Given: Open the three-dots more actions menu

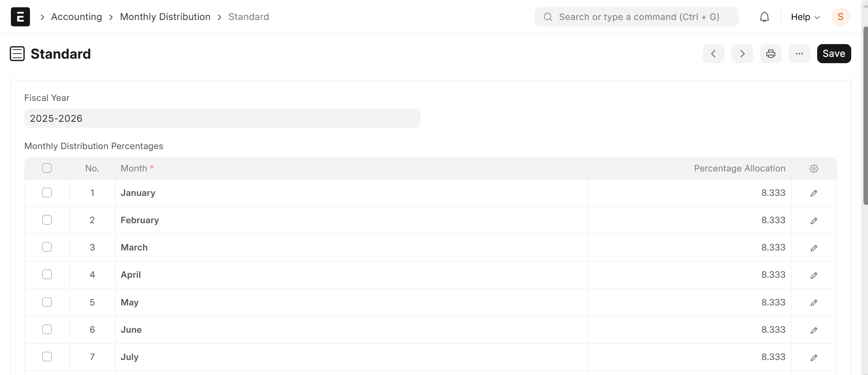Looking at the screenshot, I should click(x=799, y=54).
